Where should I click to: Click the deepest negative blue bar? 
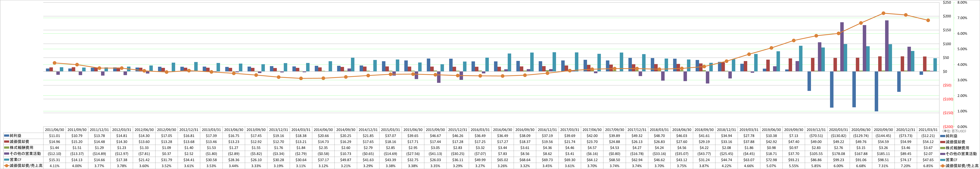click(876, 91)
